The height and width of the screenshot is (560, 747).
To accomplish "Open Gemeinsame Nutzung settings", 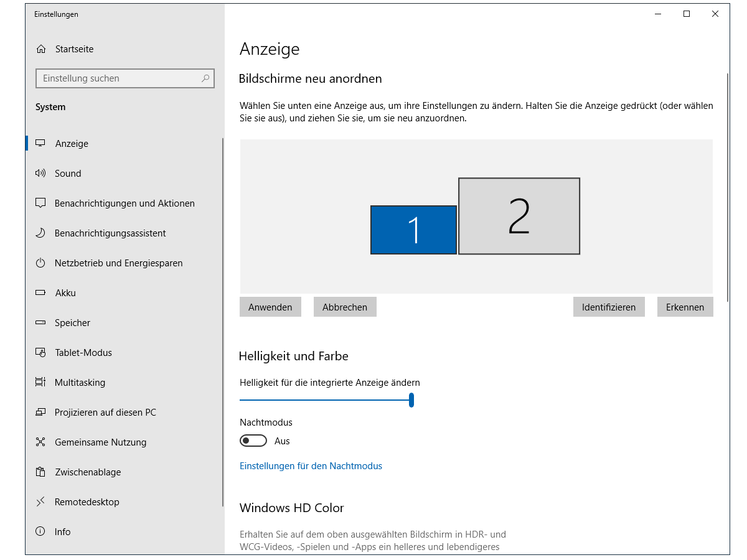I will coord(100,442).
